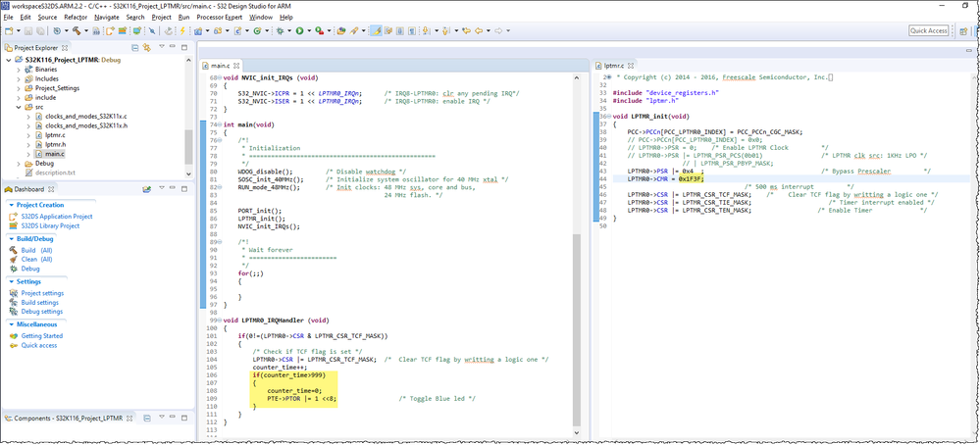Click the hammer Build icon
Viewport: 980px width, 445px height.
pos(77,30)
